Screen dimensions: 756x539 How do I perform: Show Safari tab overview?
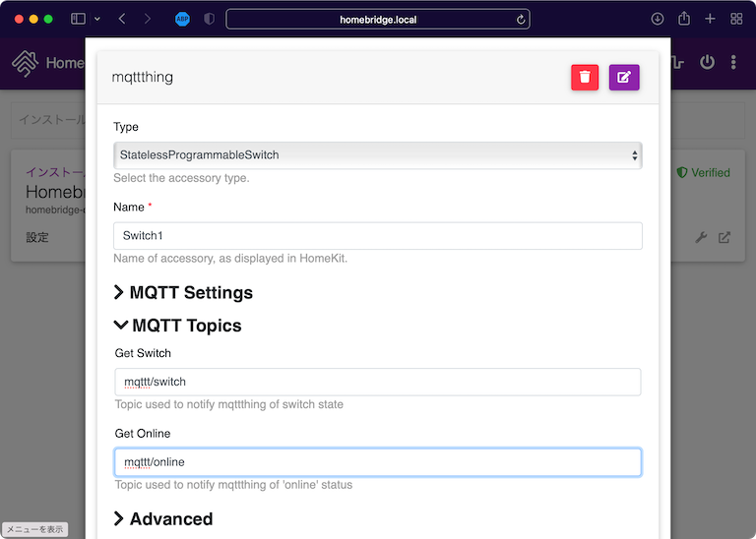[x=736, y=19]
